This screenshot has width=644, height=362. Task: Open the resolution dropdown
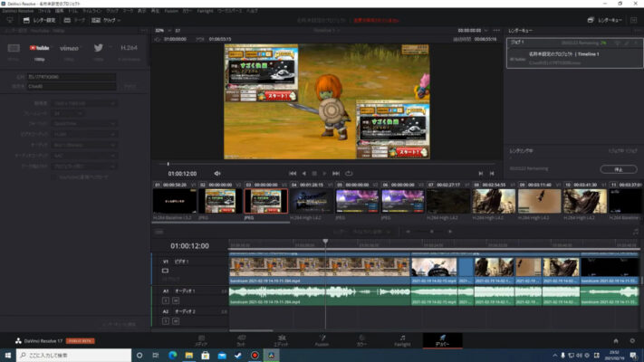click(84, 103)
